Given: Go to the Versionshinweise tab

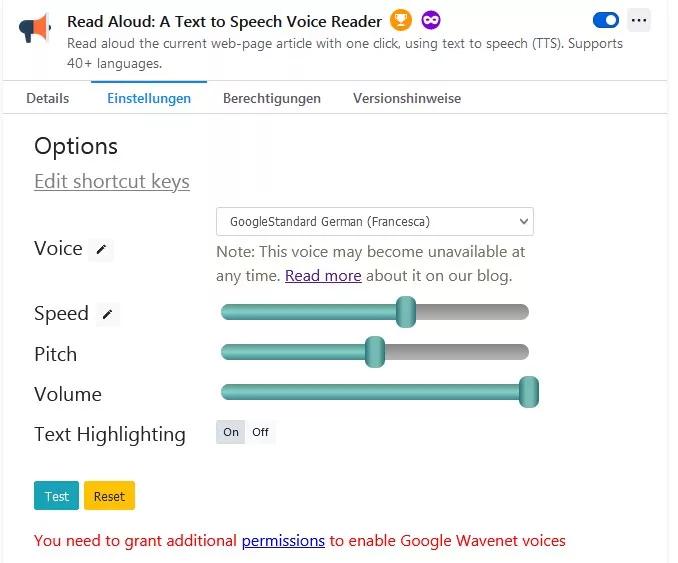Looking at the screenshot, I should [x=407, y=98].
